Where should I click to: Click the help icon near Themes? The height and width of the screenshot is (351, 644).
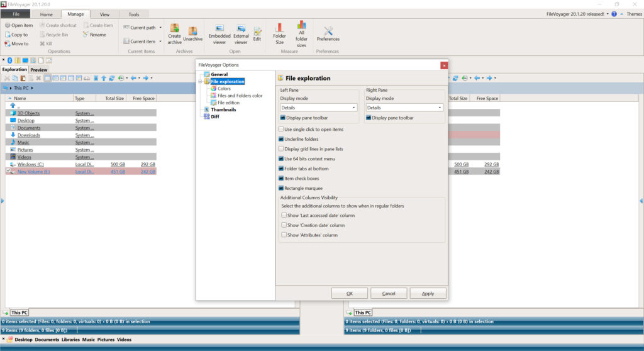pyautogui.click(x=614, y=14)
